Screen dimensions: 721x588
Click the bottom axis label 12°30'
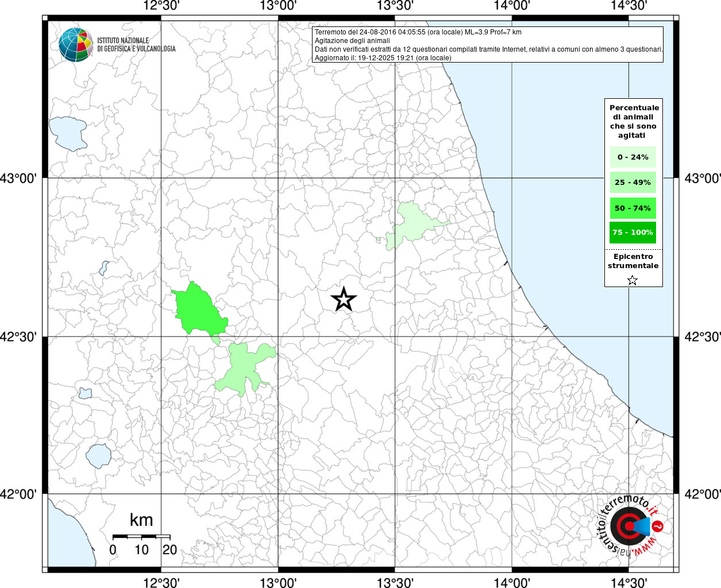pos(161,583)
